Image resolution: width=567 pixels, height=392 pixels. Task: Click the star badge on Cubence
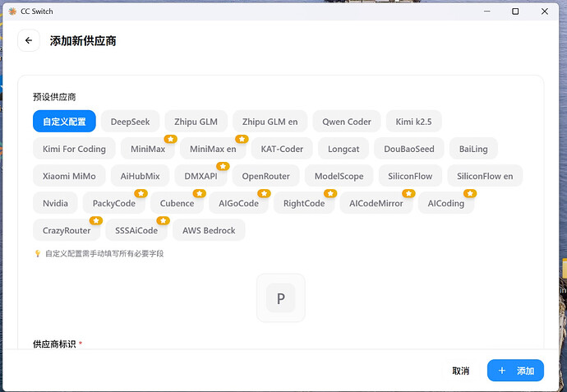pos(200,193)
